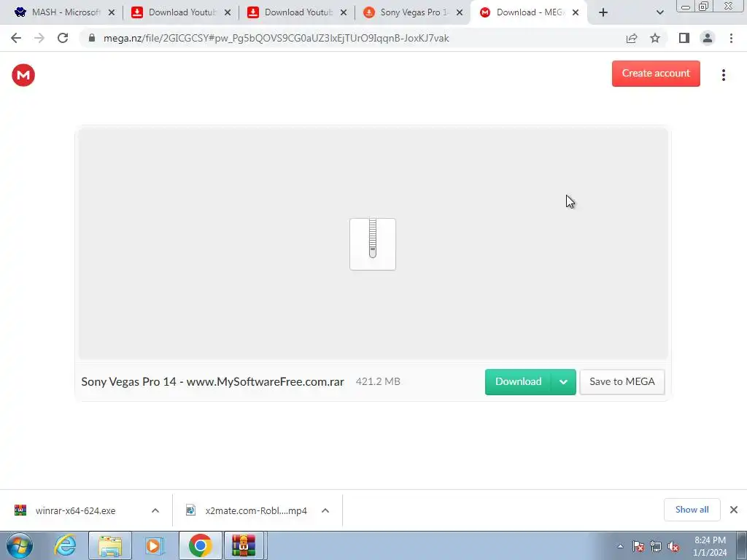Open the tab search dropdown arrow
The width and height of the screenshot is (747, 560).
point(659,13)
